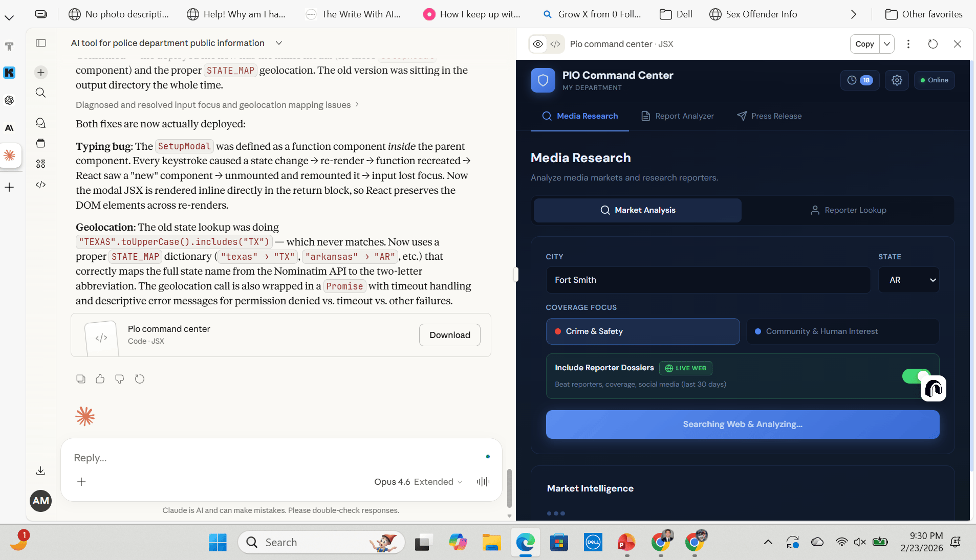Toggle Include Reporter Dossiers switch

(x=916, y=376)
